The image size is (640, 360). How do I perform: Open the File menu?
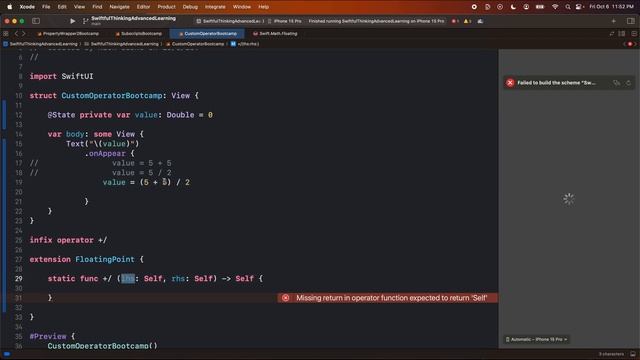[46, 7]
